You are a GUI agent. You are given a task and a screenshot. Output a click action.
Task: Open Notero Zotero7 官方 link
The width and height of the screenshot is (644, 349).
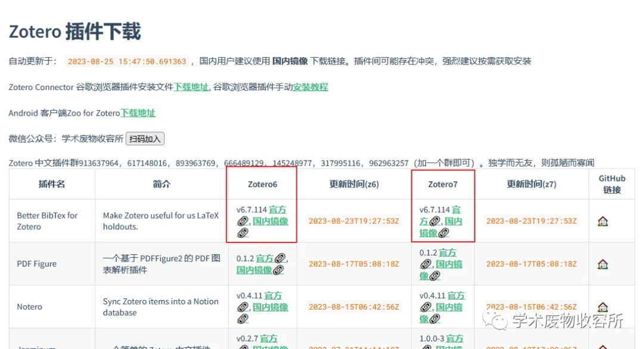[x=456, y=295]
